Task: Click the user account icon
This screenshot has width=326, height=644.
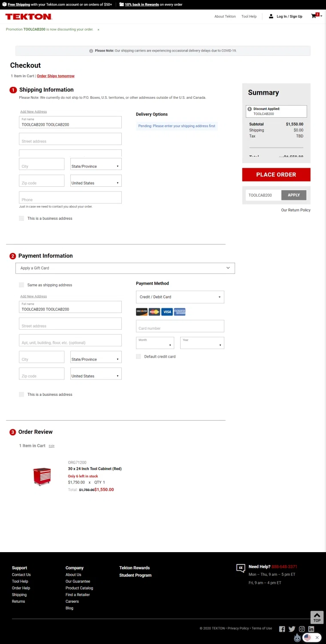Action: (x=271, y=16)
